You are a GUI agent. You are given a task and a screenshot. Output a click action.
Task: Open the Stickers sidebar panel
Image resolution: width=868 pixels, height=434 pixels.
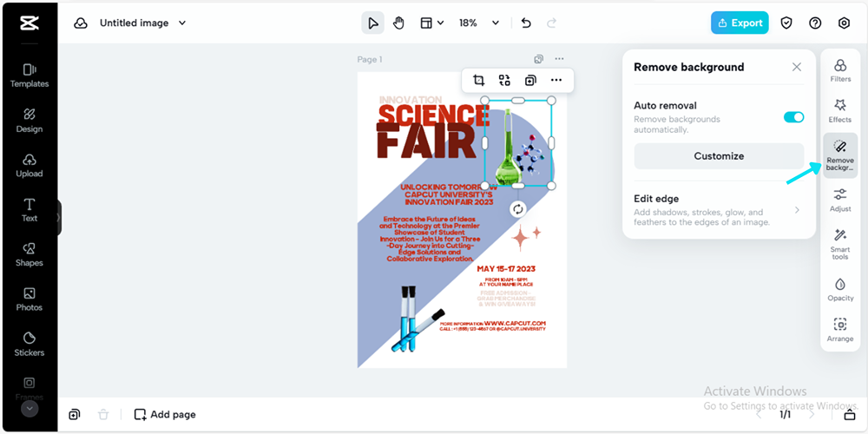tap(30, 345)
